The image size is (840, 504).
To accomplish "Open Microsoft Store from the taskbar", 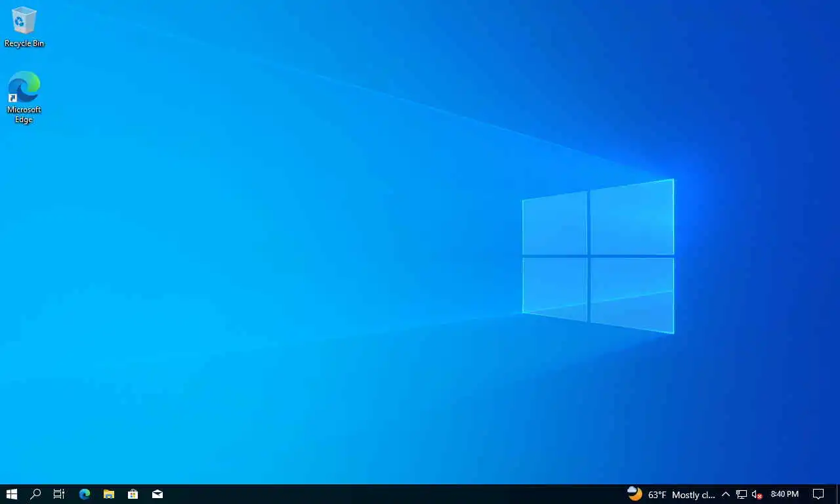I will coord(133,494).
